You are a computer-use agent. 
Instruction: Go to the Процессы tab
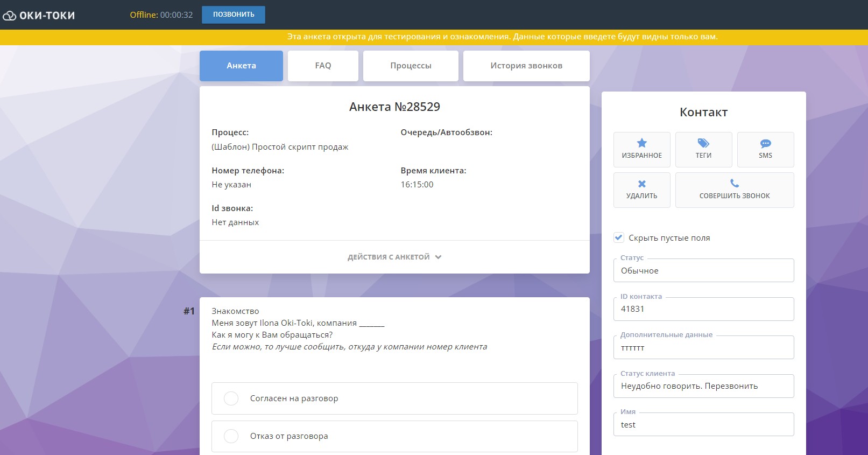[411, 66]
